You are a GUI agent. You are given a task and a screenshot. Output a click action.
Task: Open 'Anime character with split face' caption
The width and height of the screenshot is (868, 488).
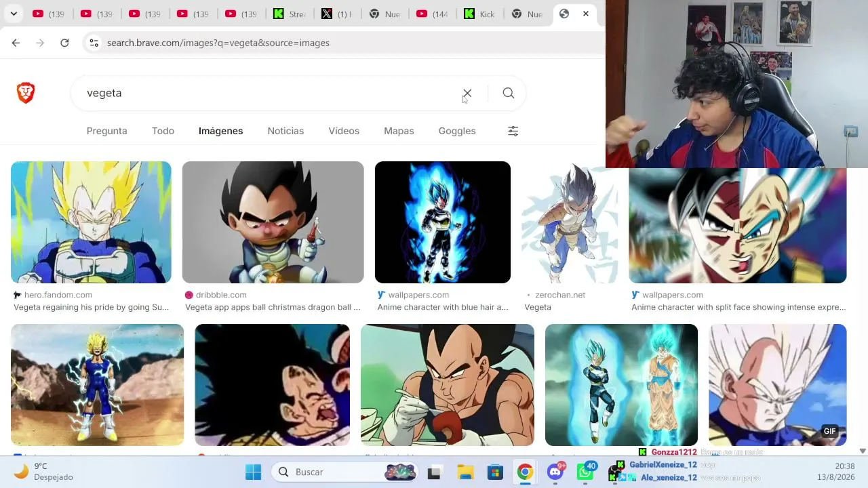pos(738,307)
